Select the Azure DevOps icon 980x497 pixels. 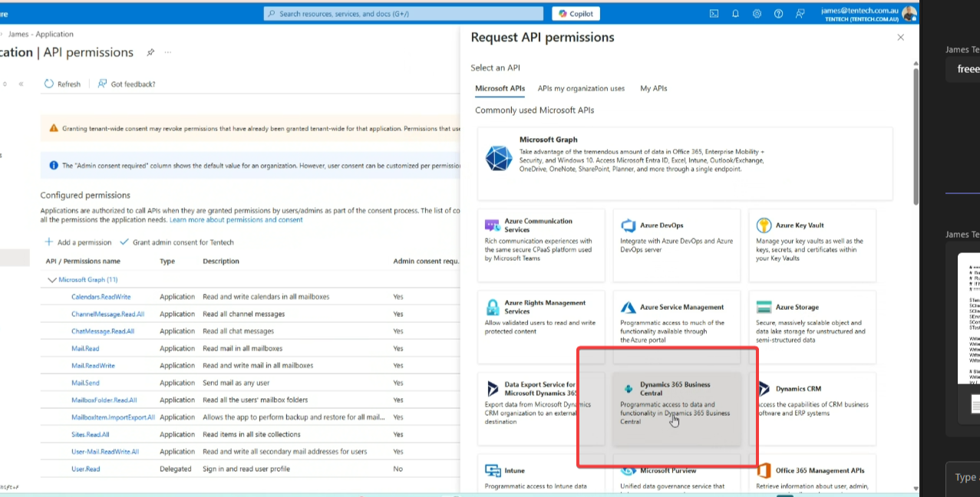(629, 225)
